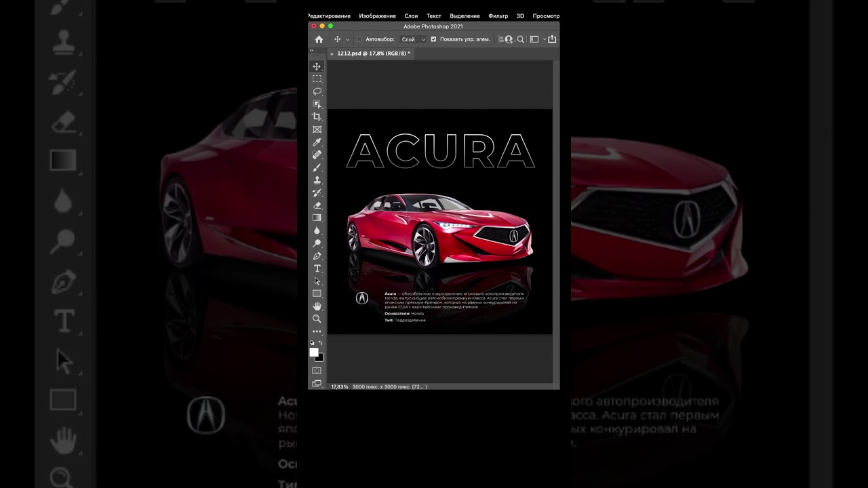Click the Тип: Подразделение text line
Screen dimensions: 868x488
click(x=406, y=320)
